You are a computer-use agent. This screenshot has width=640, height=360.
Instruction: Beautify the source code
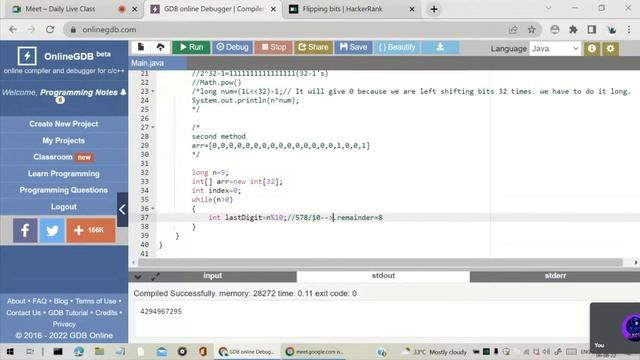coord(397,47)
